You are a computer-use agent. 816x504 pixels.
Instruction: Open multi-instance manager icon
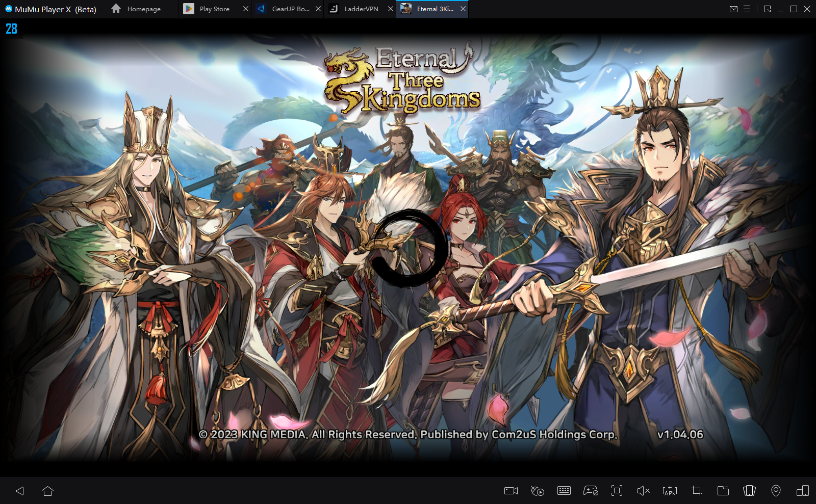coord(802,491)
